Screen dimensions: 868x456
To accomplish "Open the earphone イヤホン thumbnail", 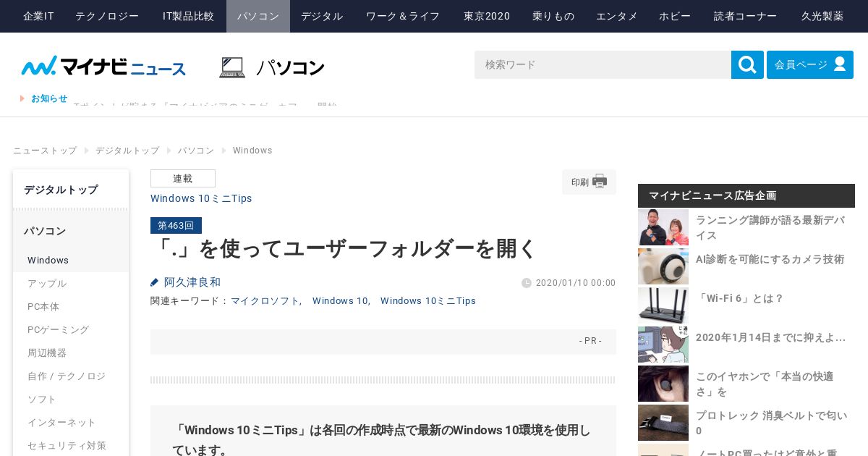I will tap(663, 384).
